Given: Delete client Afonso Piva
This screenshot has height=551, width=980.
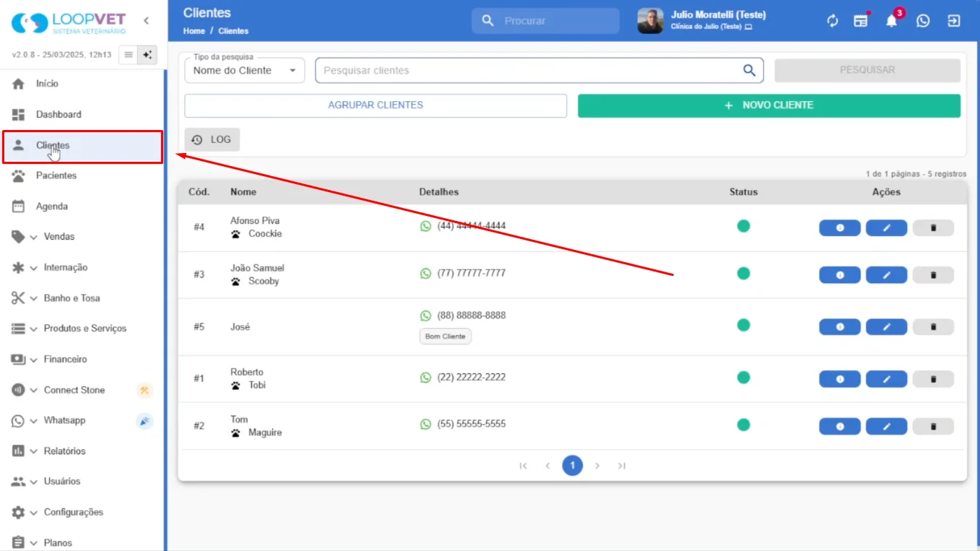Looking at the screenshot, I should 933,227.
